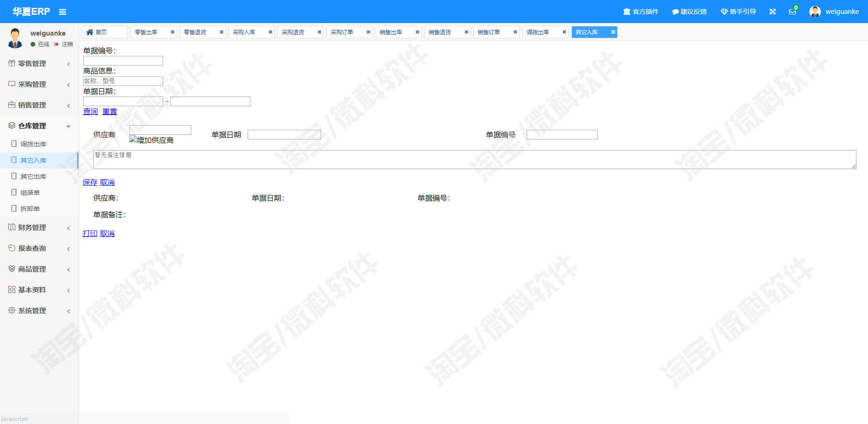The image size is (868, 424).
Task: Open mail notifications icon
Action: pyautogui.click(x=793, y=12)
